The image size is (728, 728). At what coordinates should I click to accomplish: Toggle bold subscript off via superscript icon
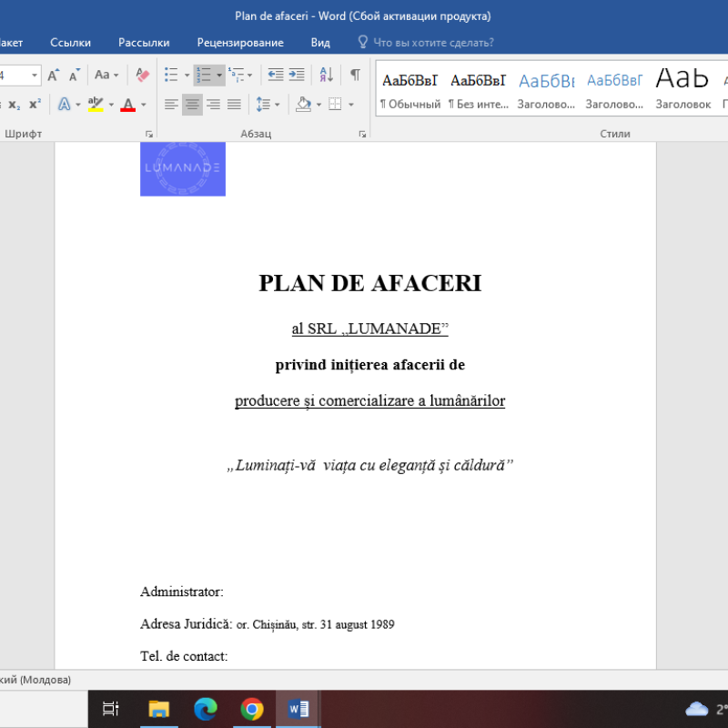click(x=35, y=102)
